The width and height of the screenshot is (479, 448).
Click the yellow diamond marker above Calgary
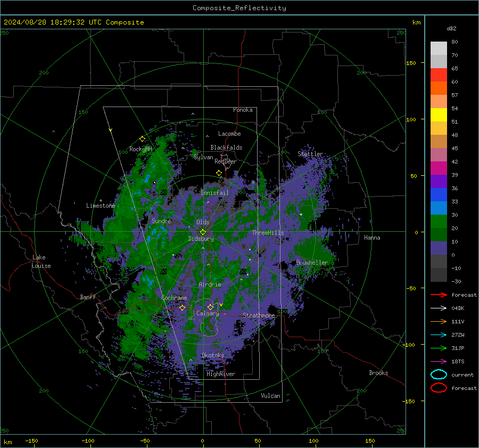[x=210, y=307]
